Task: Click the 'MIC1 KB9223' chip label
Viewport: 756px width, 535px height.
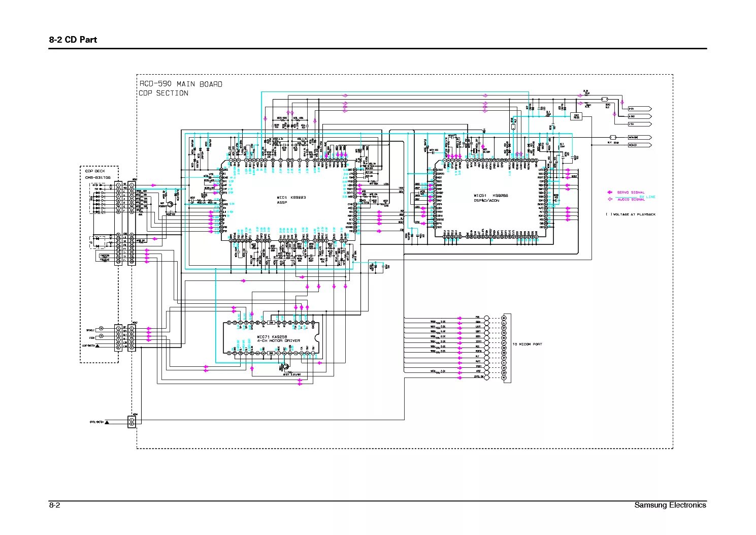Action: (x=291, y=198)
